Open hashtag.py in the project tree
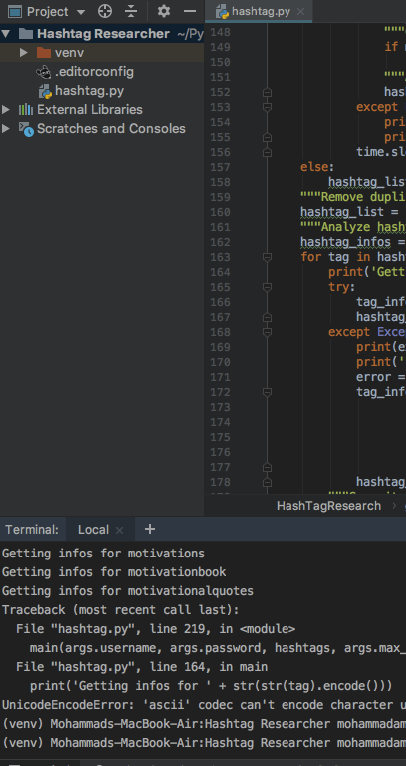 coord(89,91)
